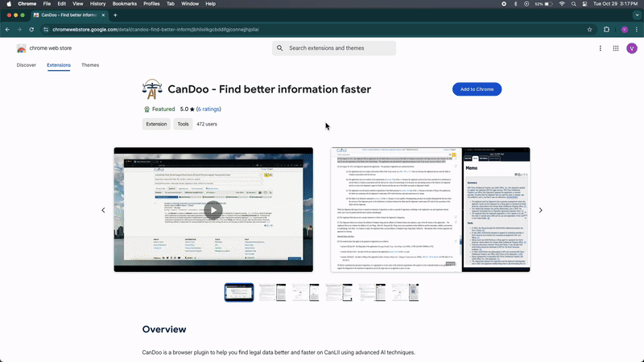Viewport: 644px width, 362px height.
Task: Switch to the Themes tab
Action: 90,65
